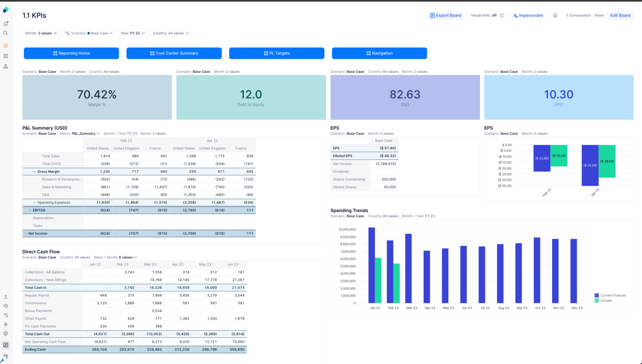Open the visual hints info icon
Screen dimensions: 642x364
[x=502, y=15]
